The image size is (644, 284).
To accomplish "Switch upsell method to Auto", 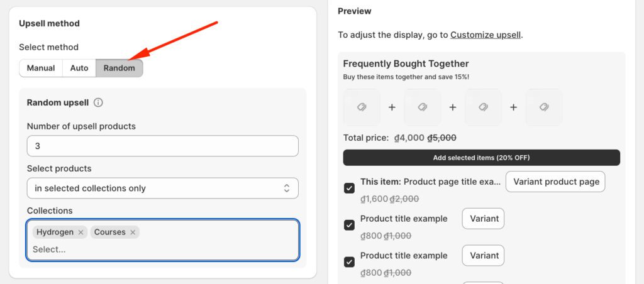I will [x=79, y=68].
